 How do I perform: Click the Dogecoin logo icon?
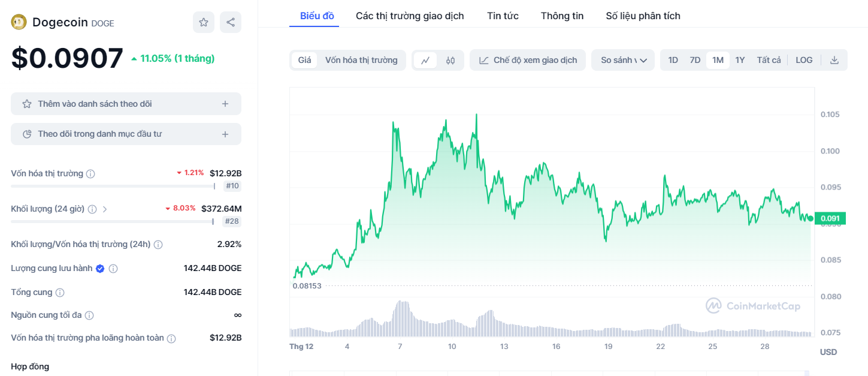click(x=19, y=22)
